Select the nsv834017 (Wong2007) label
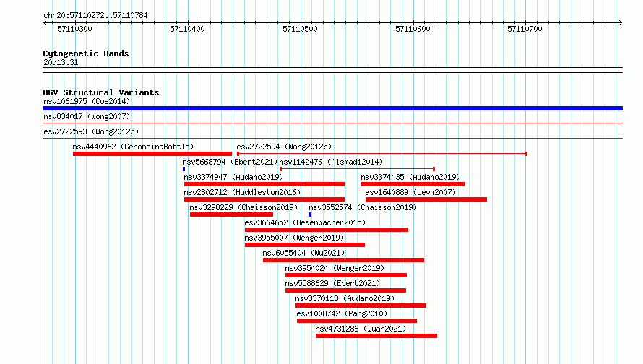 [87, 116]
